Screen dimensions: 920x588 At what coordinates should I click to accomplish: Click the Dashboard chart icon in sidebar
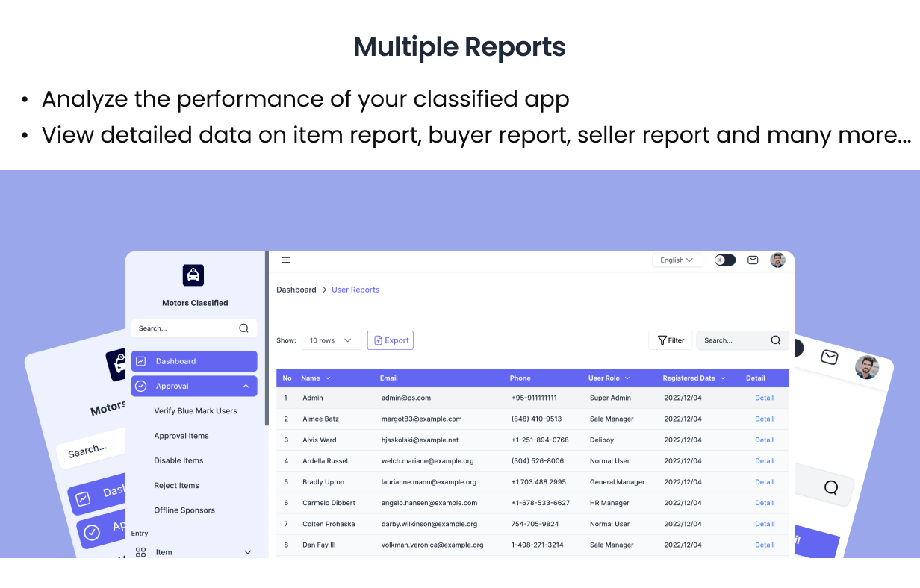pos(141,361)
